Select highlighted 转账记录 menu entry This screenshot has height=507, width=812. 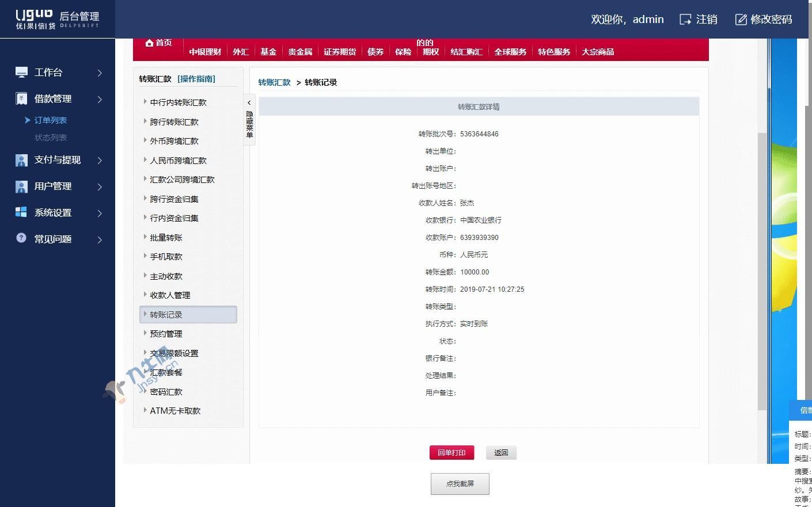188,315
